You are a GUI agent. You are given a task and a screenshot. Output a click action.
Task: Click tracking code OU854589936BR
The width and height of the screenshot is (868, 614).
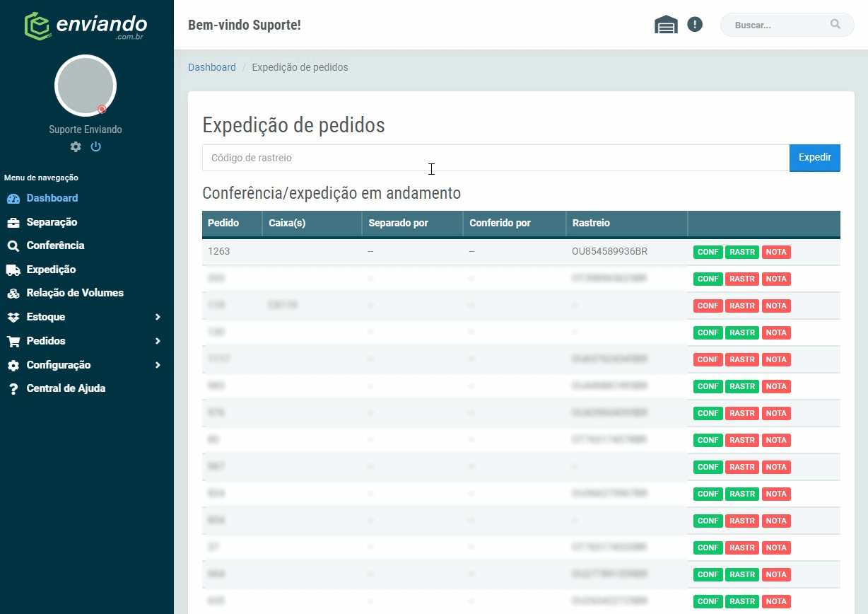(610, 251)
